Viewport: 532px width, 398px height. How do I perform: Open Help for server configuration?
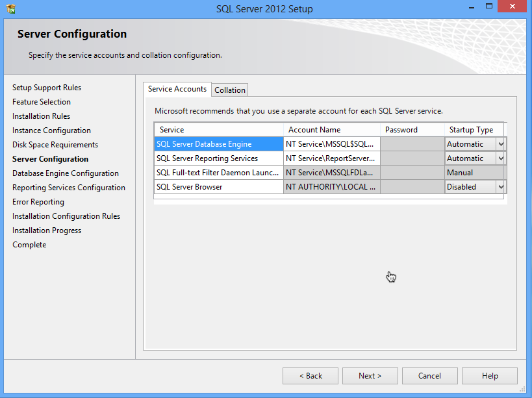490,376
